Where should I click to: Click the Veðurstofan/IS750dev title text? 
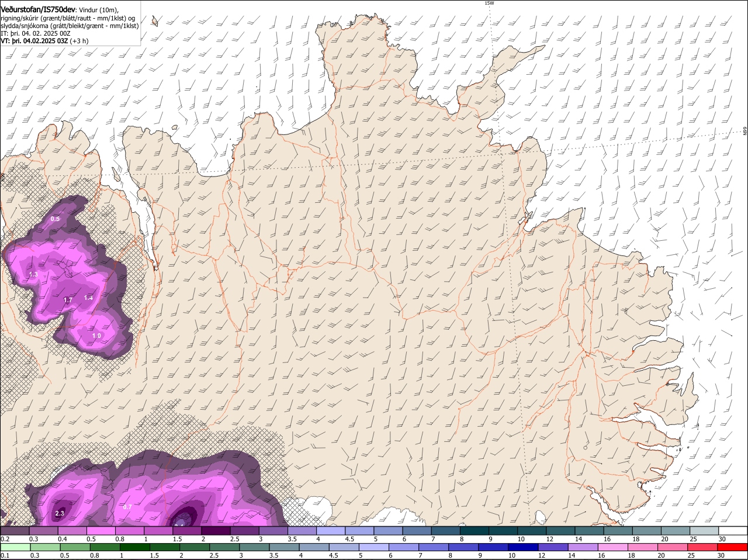coord(38,10)
